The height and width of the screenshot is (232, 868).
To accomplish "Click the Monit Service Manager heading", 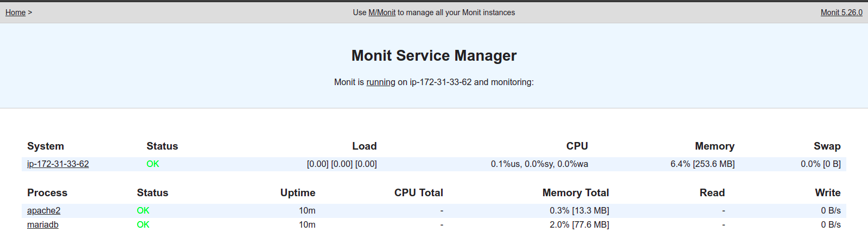I will click(x=434, y=55).
